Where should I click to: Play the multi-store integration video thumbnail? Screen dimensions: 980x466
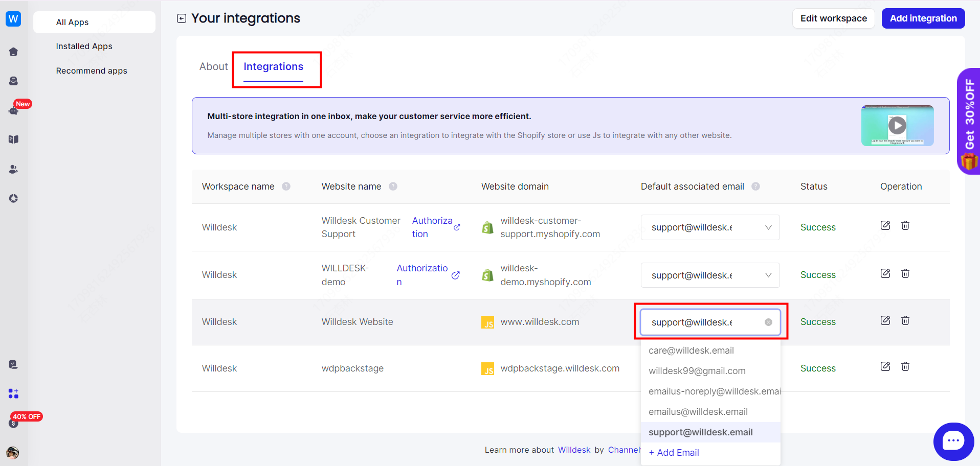coord(897,126)
